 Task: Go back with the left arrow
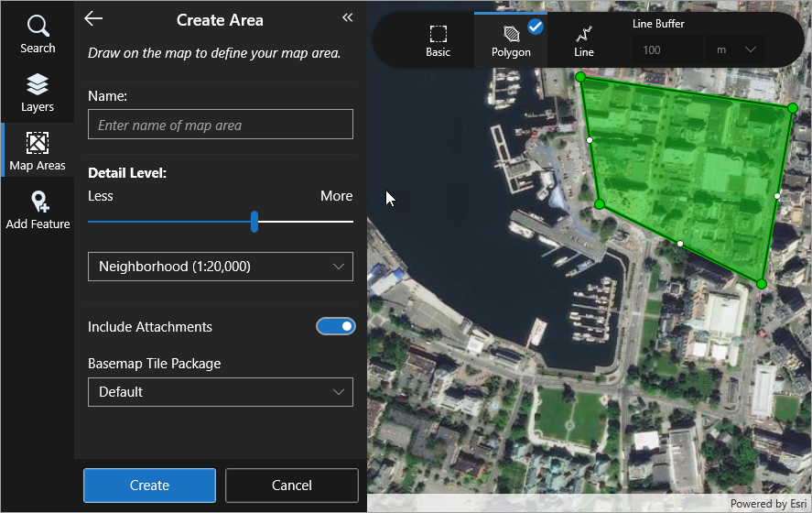(93, 18)
